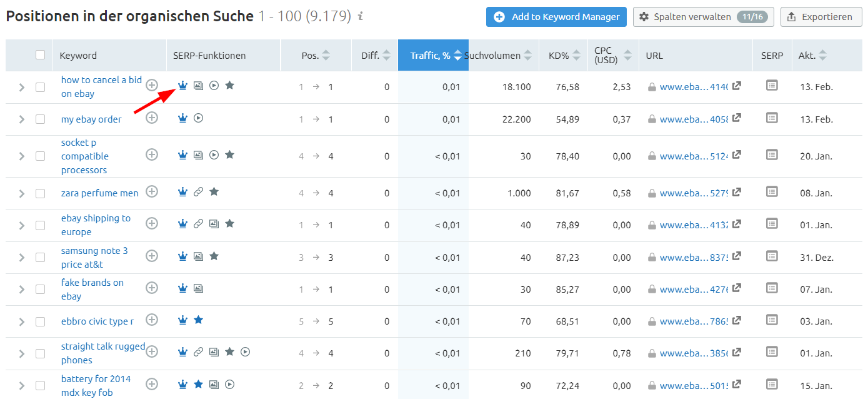868x399 pixels.
Task: Add 'zara perfume men' via plus icon
Action: coord(152,191)
